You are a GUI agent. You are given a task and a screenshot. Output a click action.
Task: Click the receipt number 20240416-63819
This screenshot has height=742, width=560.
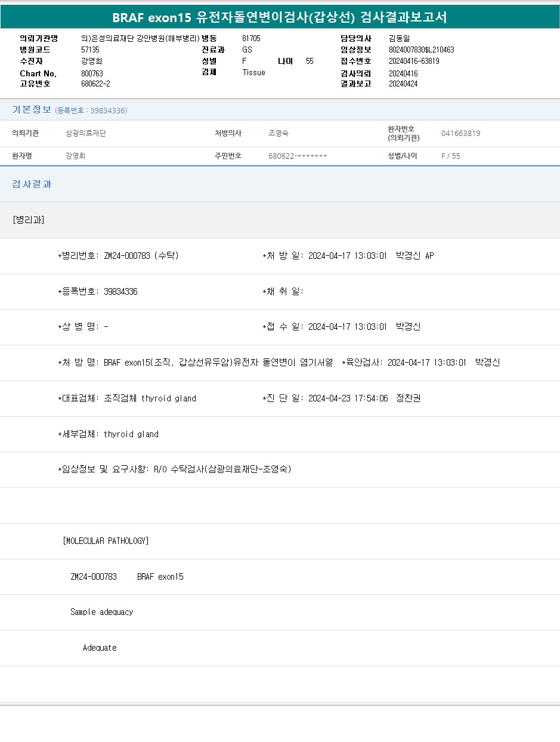click(414, 61)
